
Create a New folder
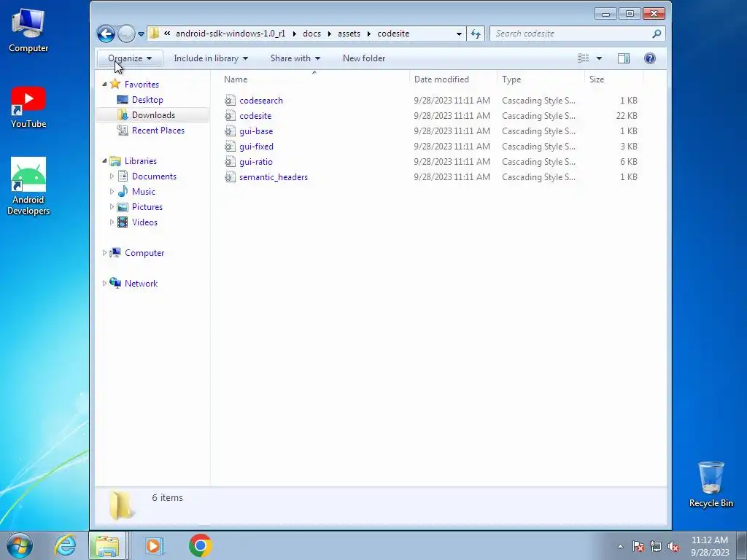coord(364,58)
